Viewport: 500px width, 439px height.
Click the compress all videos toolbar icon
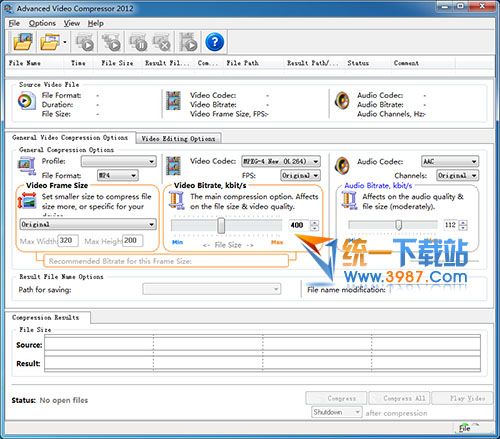click(111, 42)
